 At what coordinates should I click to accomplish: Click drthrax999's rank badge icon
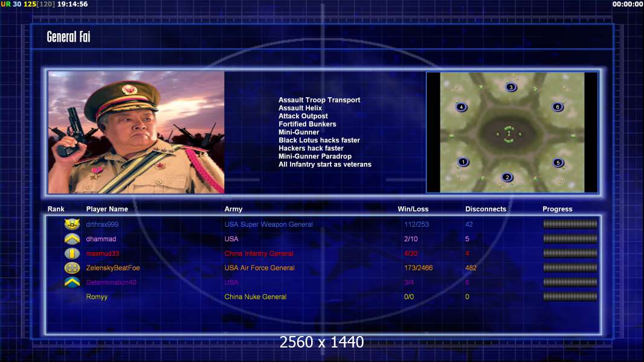pos(72,224)
